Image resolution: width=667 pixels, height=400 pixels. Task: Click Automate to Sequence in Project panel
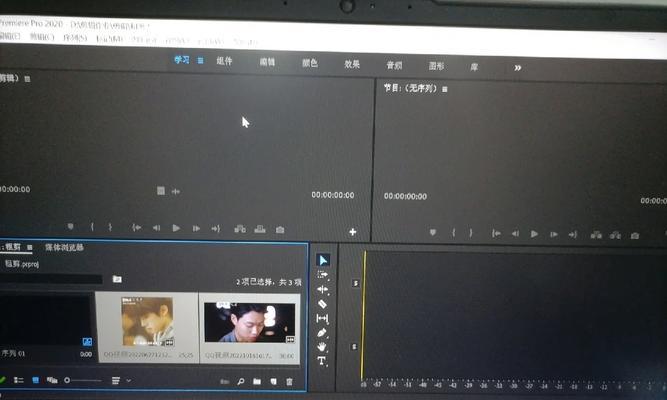pos(225,381)
